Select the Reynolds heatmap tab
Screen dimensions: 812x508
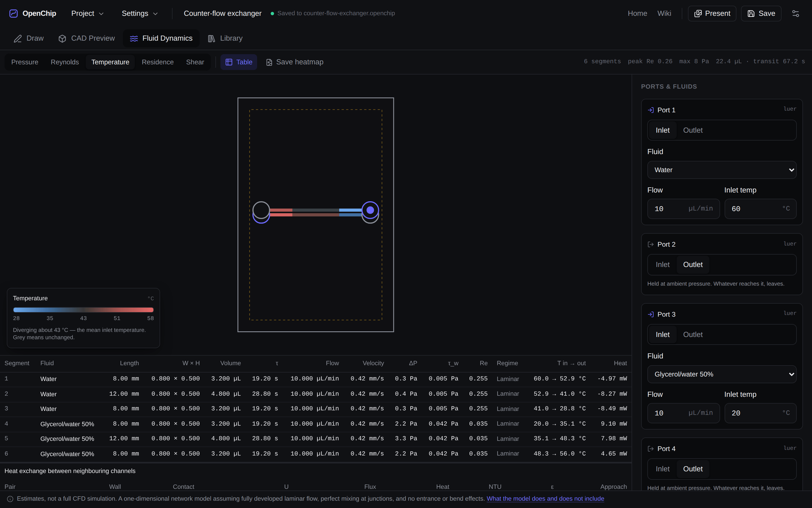(65, 62)
